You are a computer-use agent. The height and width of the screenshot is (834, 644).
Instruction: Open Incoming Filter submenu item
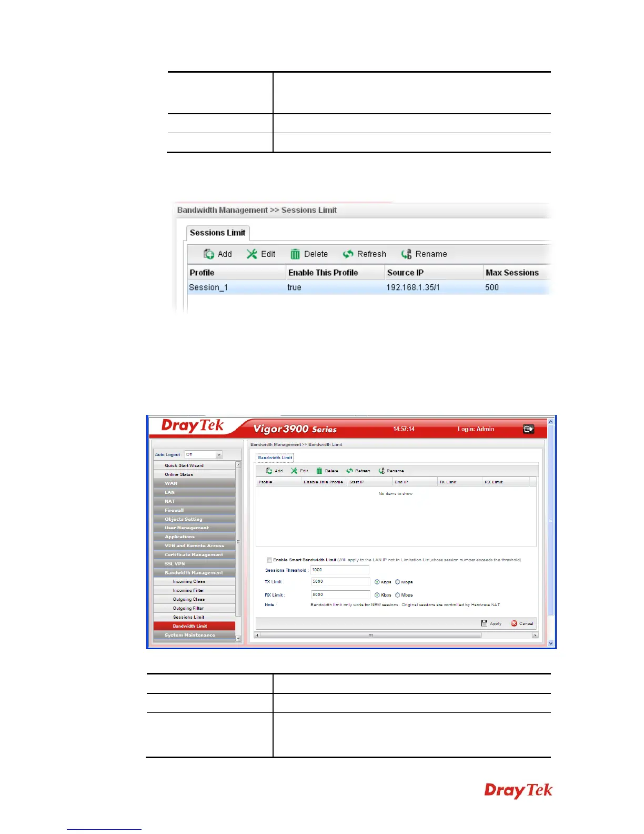tap(194, 590)
